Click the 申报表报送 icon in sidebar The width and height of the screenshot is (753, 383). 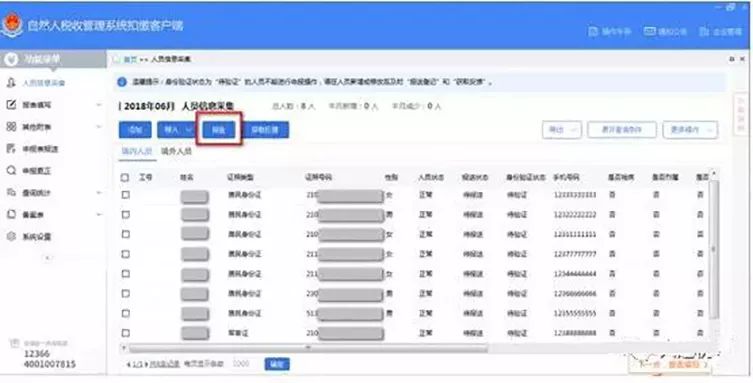pos(11,149)
